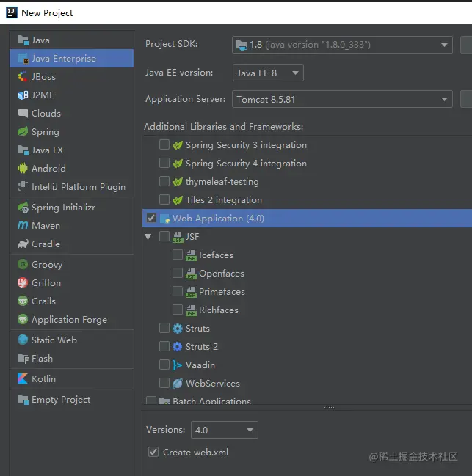Click the Java Enterprise icon
The image size is (472, 476).
tap(23, 58)
